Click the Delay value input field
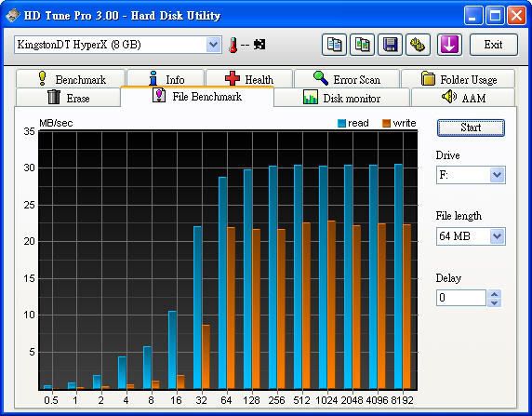The image size is (532, 416). pos(461,298)
